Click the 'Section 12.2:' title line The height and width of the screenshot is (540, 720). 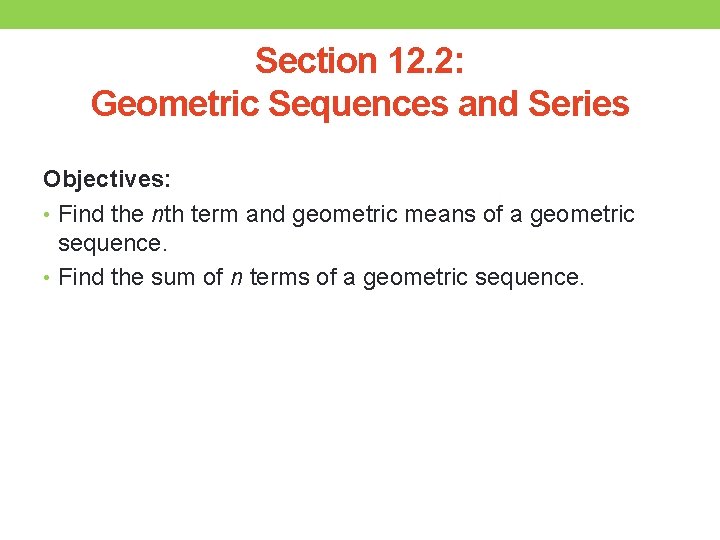360,61
